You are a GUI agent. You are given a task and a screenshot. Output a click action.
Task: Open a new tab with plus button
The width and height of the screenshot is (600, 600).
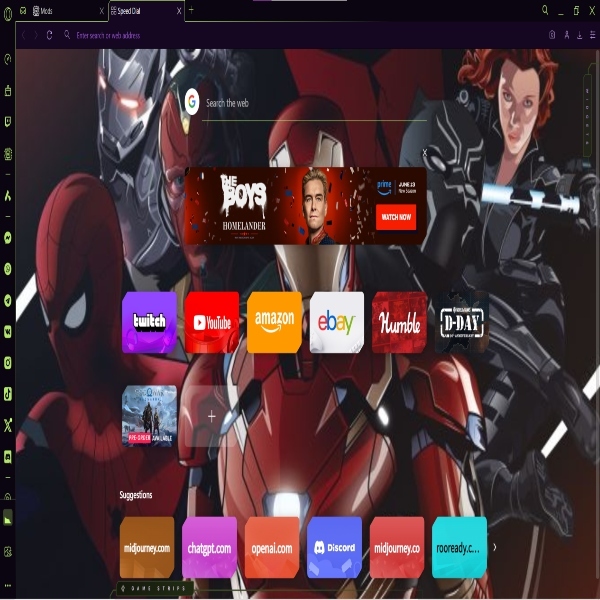191,10
